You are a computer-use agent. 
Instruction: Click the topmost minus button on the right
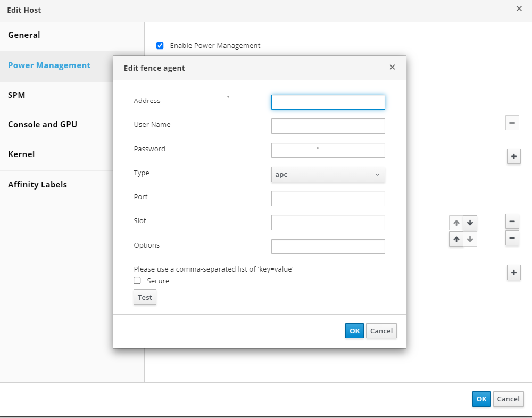pyautogui.click(x=512, y=123)
